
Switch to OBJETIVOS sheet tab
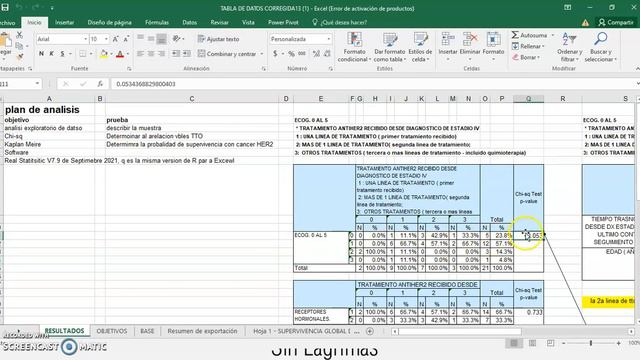tap(112, 331)
